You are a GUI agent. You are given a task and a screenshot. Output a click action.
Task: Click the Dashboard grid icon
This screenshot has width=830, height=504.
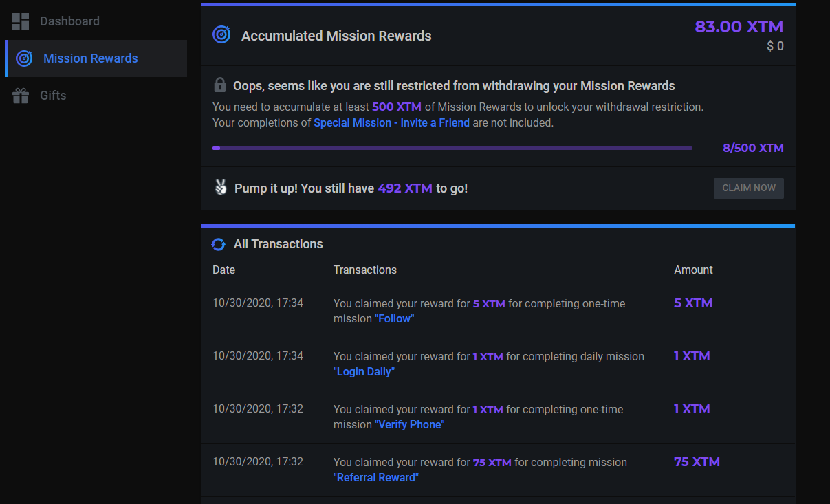click(x=21, y=21)
